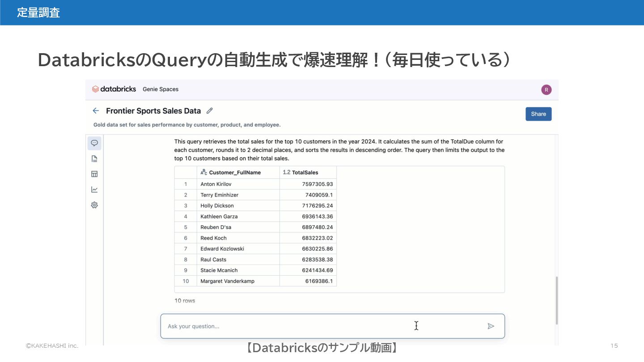Screen dimensions: 644x362
Task: Edit the space title with pencil icon
Action: 210,111
